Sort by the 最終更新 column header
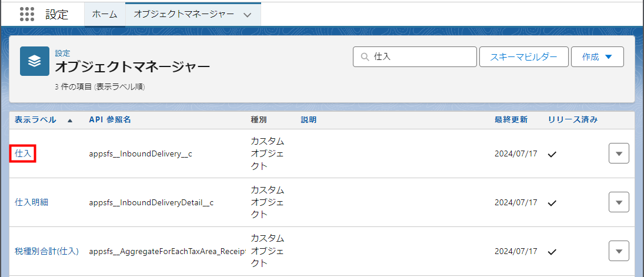Screen dimensions: 644x277 coord(510,119)
